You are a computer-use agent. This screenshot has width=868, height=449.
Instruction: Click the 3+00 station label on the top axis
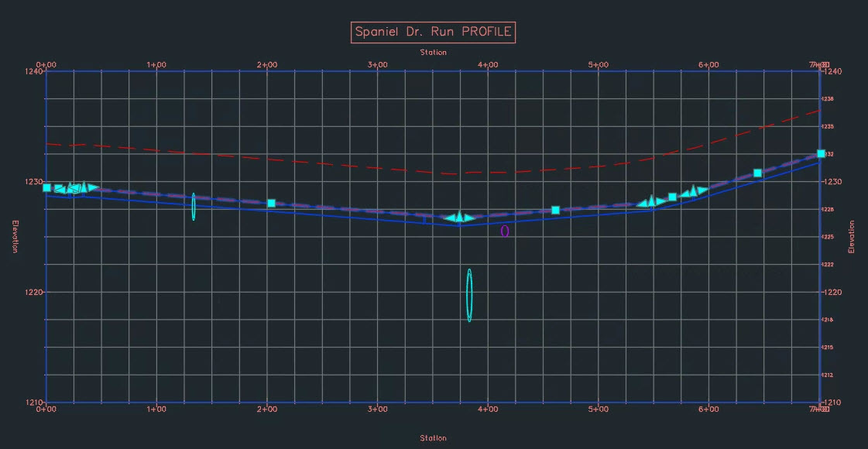click(x=378, y=65)
